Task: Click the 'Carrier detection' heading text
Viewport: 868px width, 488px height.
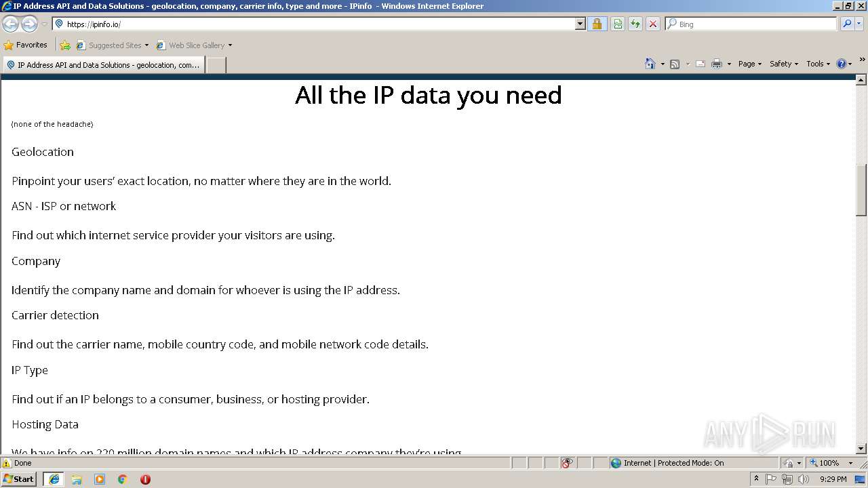Action: [x=55, y=315]
